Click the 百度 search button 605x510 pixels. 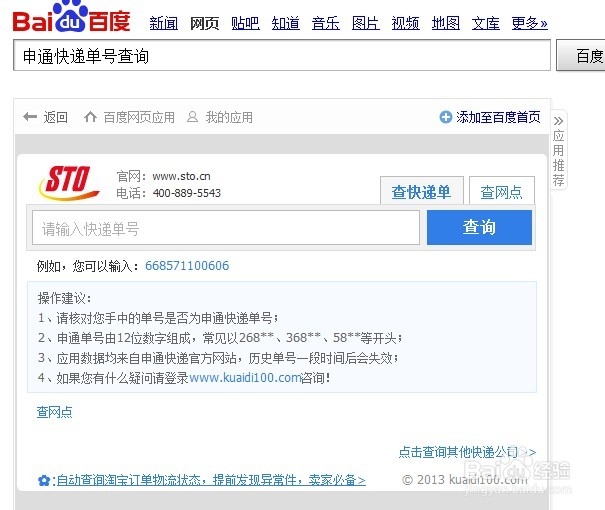[581, 56]
